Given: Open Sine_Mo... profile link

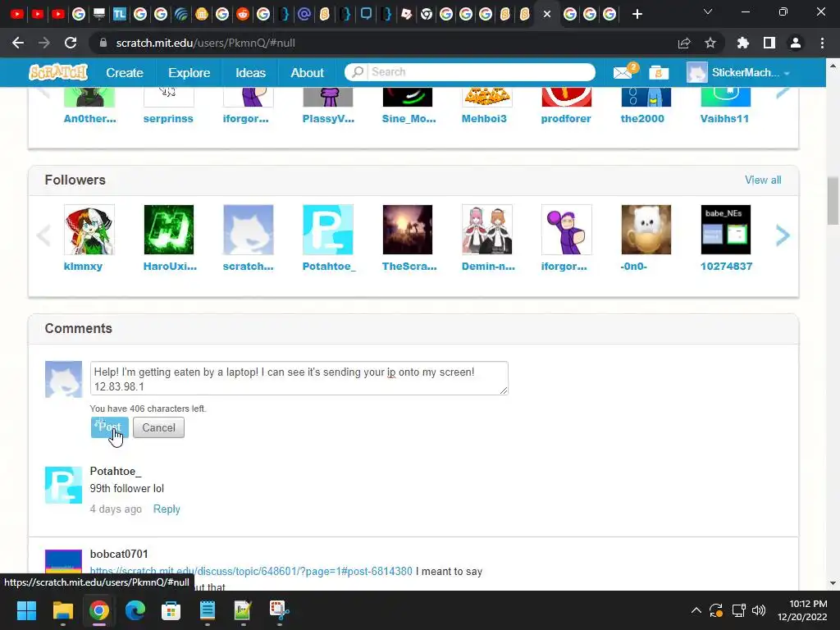Looking at the screenshot, I should tap(409, 118).
